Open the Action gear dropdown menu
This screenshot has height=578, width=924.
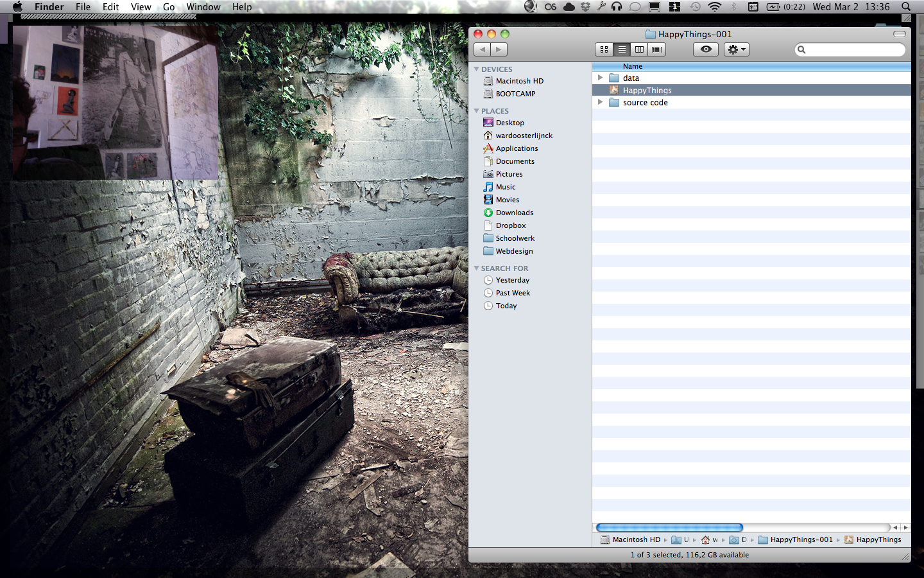736,49
